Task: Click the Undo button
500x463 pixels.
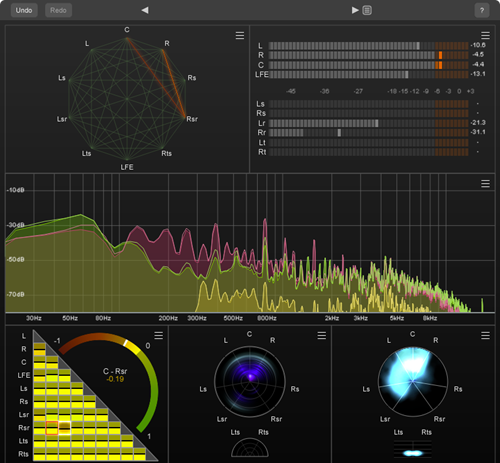Action: pos(24,10)
